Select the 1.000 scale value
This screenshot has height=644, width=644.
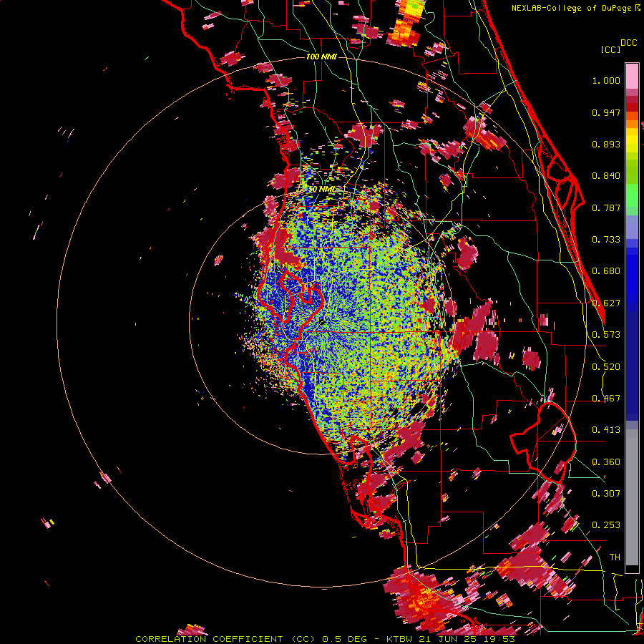[x=606, y=80]
